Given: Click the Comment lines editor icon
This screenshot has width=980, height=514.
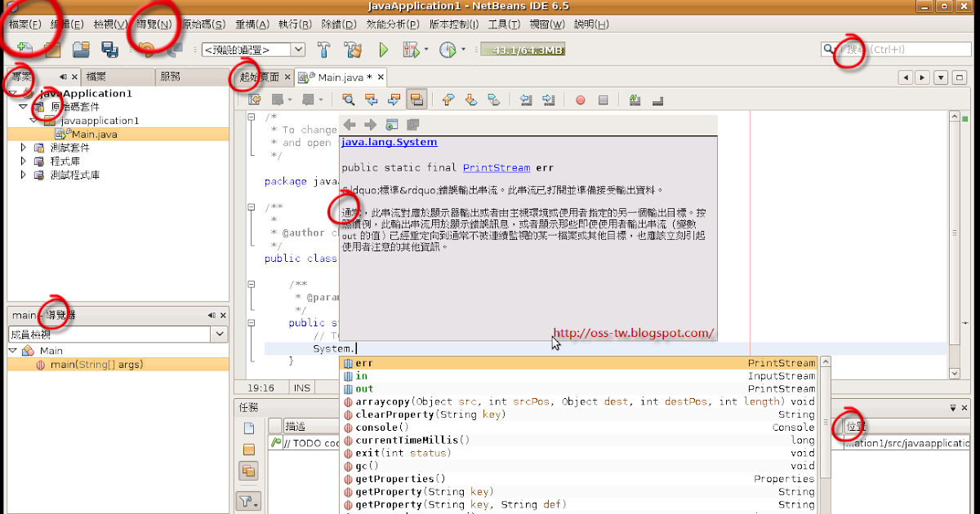Looking at the screenshot, I should 635,100.
